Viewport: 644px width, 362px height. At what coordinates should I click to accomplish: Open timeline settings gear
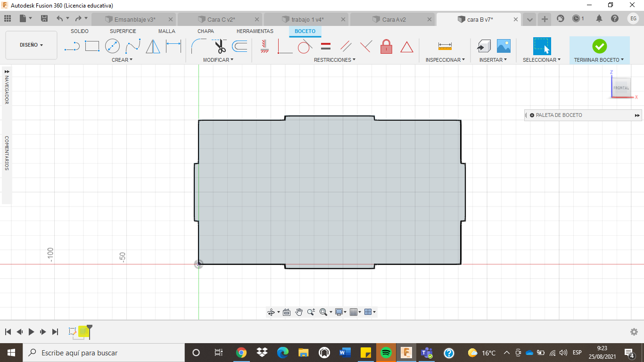point(634,332)
